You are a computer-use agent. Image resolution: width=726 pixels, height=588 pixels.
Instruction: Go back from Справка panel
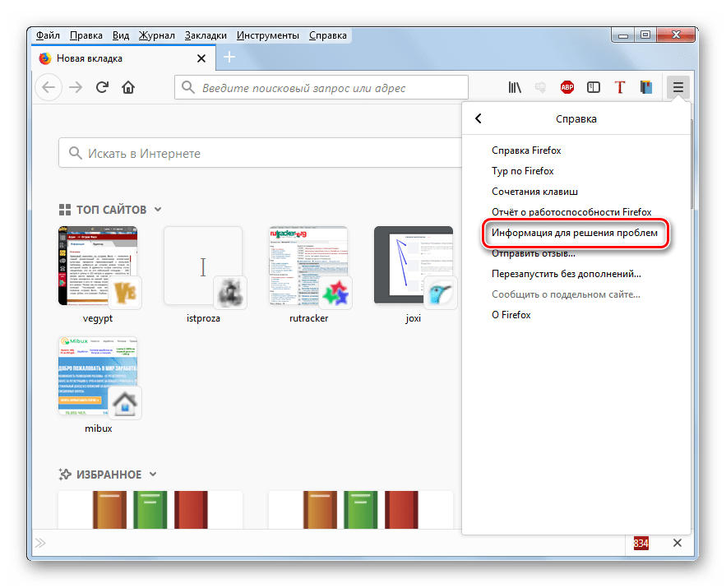coord(479,118)
